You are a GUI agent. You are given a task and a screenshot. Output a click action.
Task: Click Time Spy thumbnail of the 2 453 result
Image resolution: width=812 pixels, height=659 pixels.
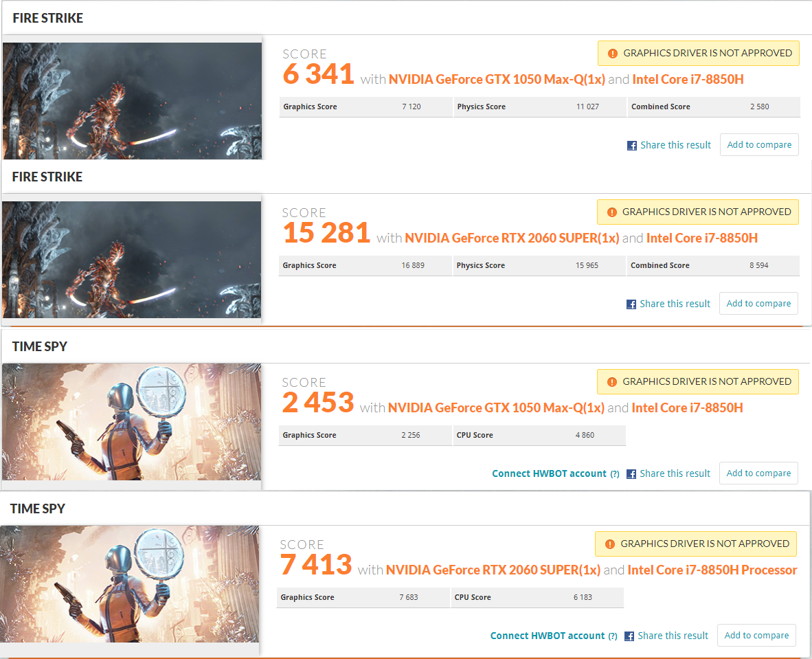pos(131,422)
